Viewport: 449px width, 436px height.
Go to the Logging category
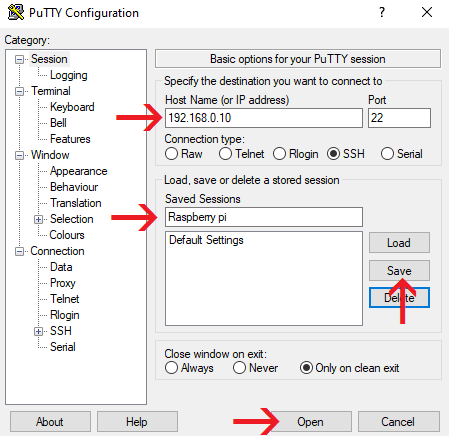pos(69,75)
